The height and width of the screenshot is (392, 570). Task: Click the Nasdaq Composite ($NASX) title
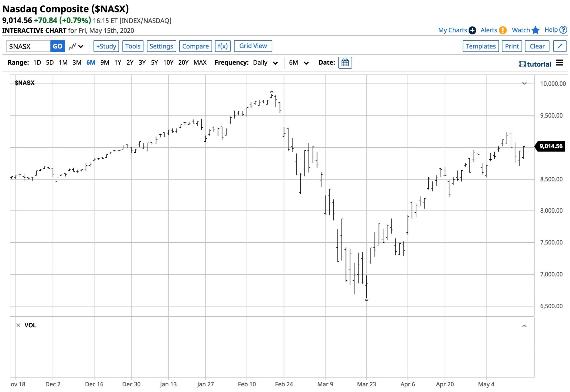[x=66, y=9]
